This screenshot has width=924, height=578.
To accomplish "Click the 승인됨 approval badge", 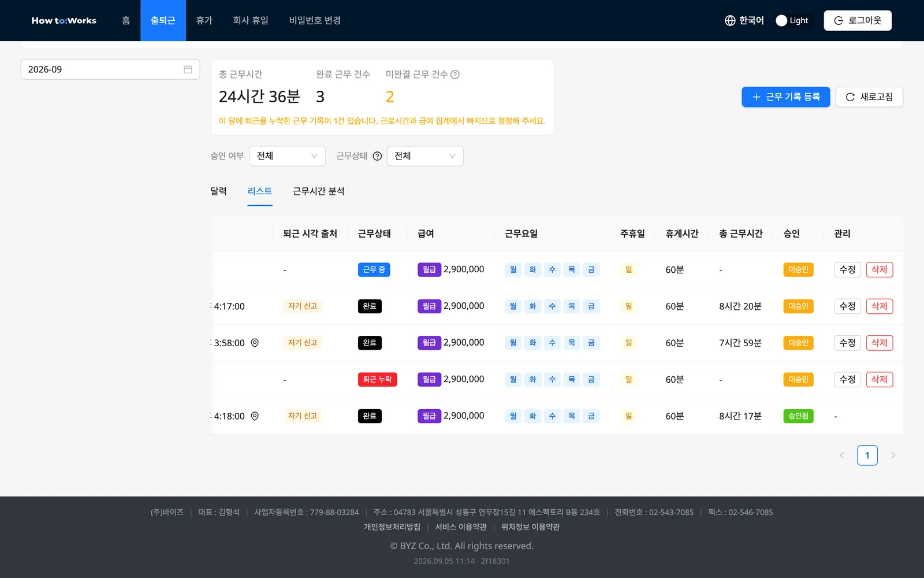I will pos(798,416).
